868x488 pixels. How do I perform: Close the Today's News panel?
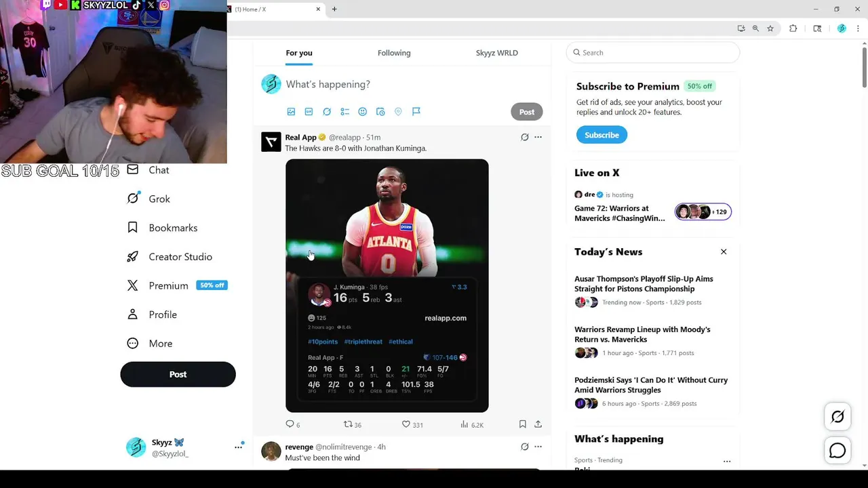point(724,251)
